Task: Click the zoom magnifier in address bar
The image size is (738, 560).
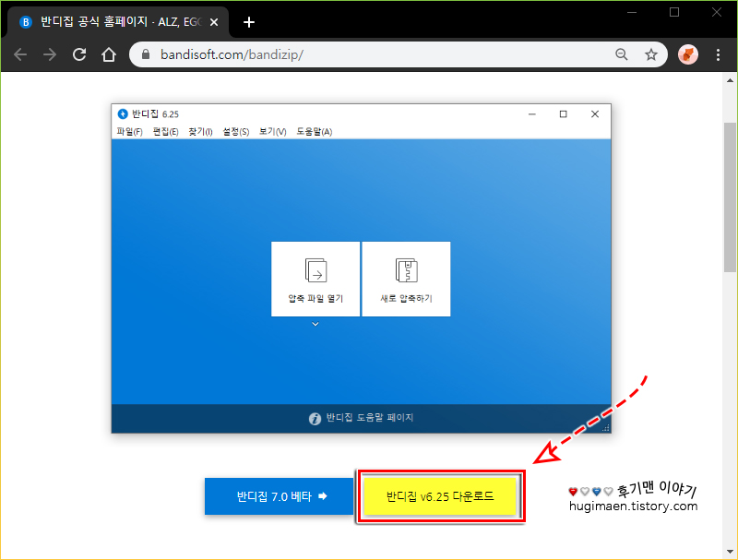Action: point(621,54)
